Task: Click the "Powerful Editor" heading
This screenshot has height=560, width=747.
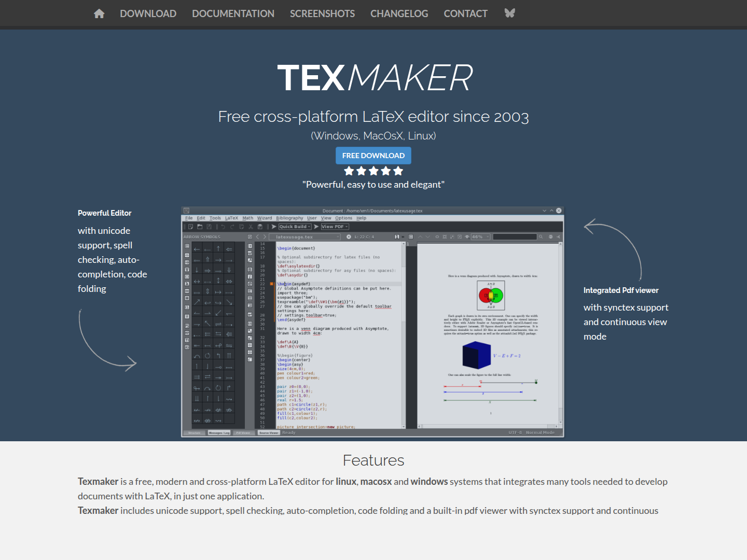Action: (105, 213)
